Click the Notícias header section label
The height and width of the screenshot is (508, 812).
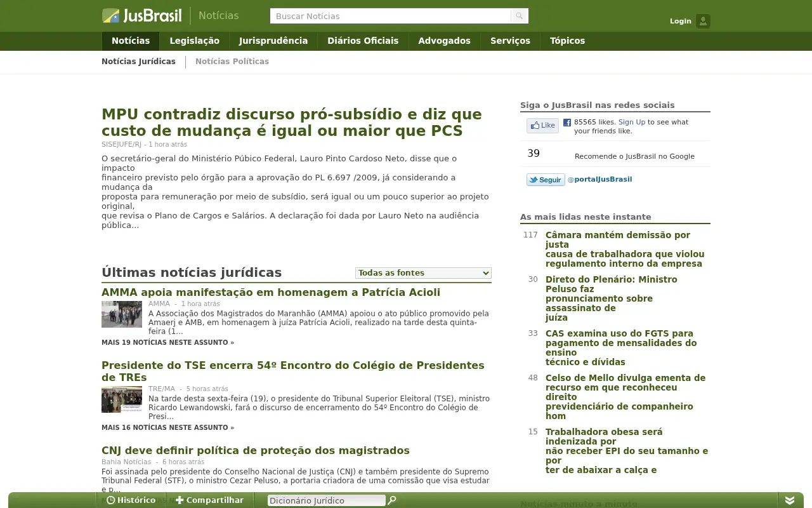click(218, 15)
